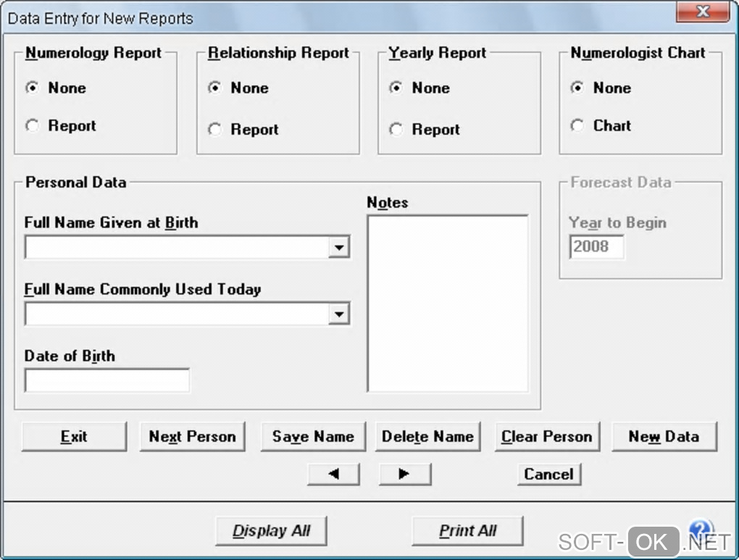Select Report under Numerology Report
739x560 pixels.
33,126
